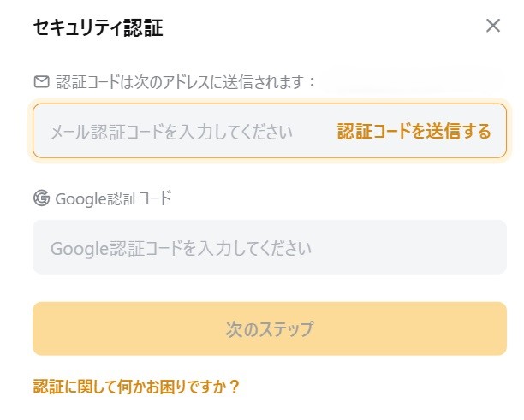This screenshot has width=524, height=420.
Task: Click the Google認証コード label text
Action: point(113,198)
